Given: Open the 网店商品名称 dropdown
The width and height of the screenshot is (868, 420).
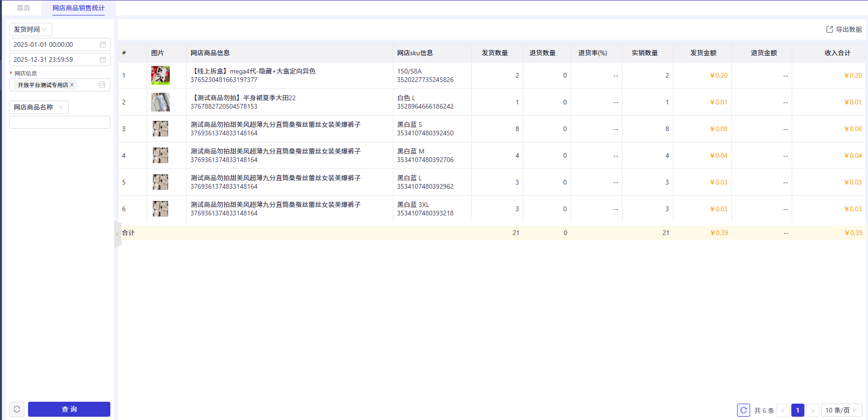Looking at the screenshot, I should click(39, 107).
